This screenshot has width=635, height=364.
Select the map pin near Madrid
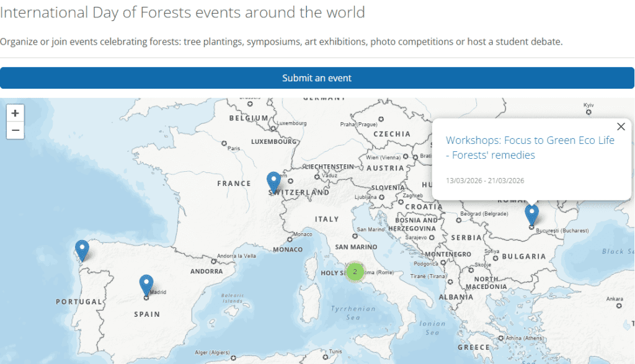(x=146, y=285)
